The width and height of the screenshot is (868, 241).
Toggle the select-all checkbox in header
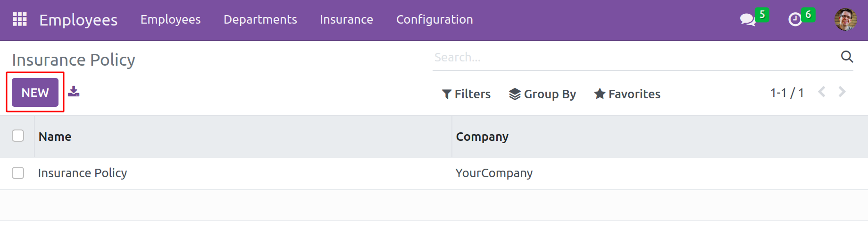pyautogui.click(x=18, y=136)
